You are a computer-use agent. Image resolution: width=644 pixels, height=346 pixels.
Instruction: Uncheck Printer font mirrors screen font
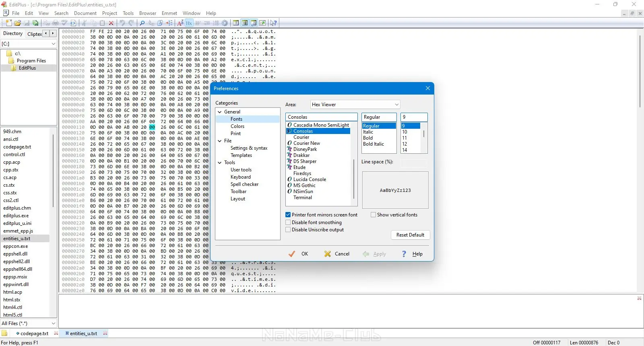[x=288, y=215]
